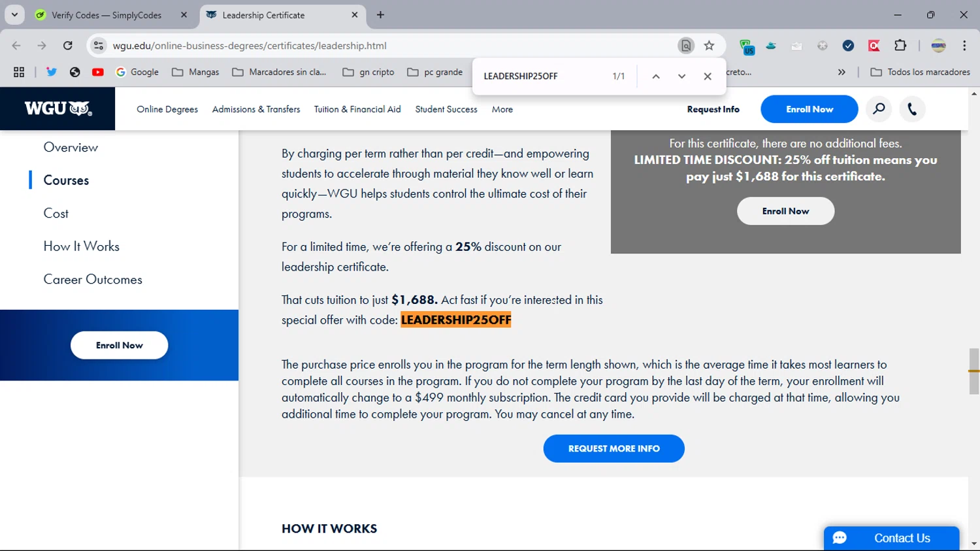Open the red square extension icon
This screenshot has height=551, width=980.
(874, 46)
